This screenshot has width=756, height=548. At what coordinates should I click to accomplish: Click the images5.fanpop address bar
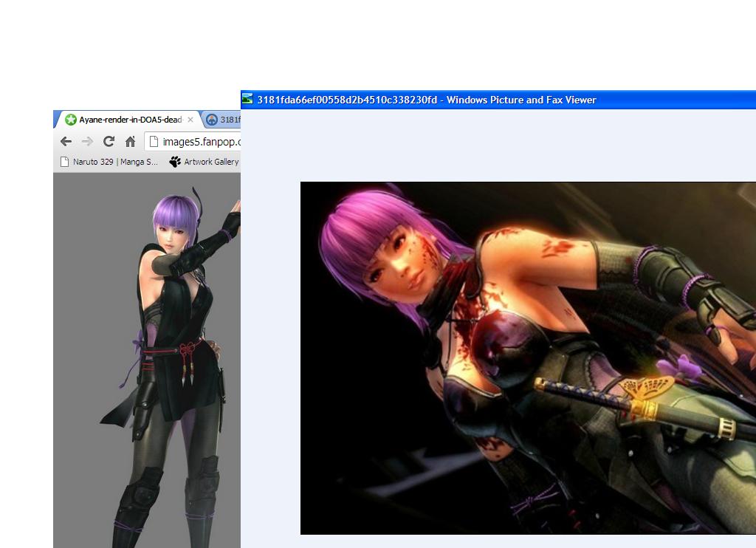(x=193, y=141)
